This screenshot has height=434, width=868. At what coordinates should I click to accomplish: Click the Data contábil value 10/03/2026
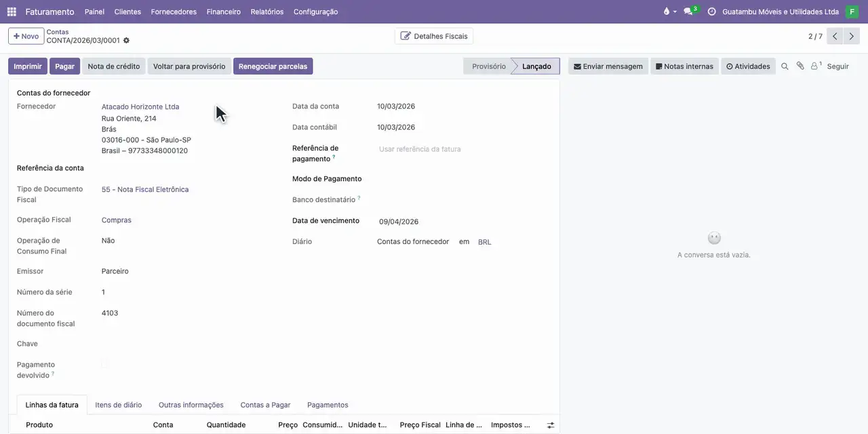[396, 127]
